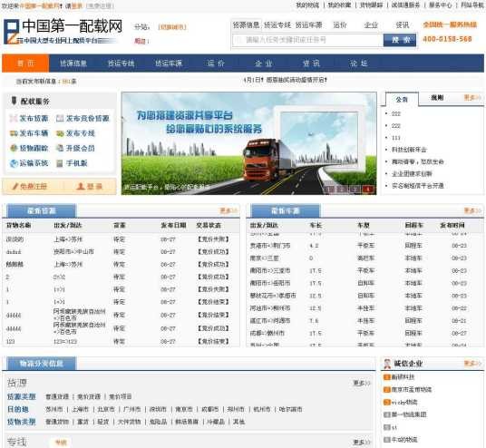
Task: Click the 发货/到达 column header in cargo table
Action: pyautogui.click(x=68, y=226)
